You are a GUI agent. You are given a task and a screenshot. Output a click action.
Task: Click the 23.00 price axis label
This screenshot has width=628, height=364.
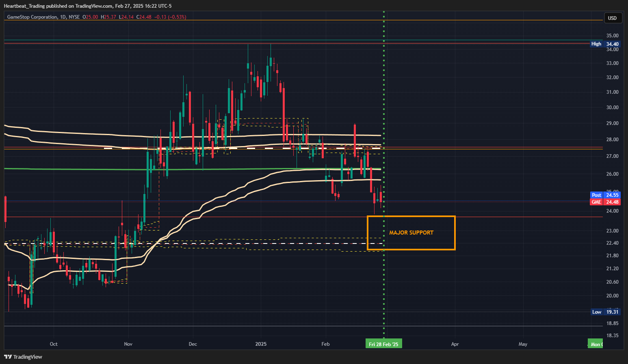click(612, 231)
